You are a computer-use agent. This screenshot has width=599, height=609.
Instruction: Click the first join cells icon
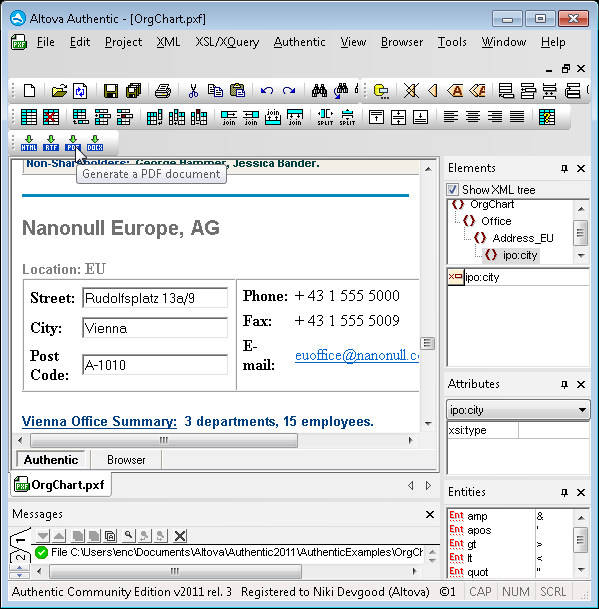[229, 117]
